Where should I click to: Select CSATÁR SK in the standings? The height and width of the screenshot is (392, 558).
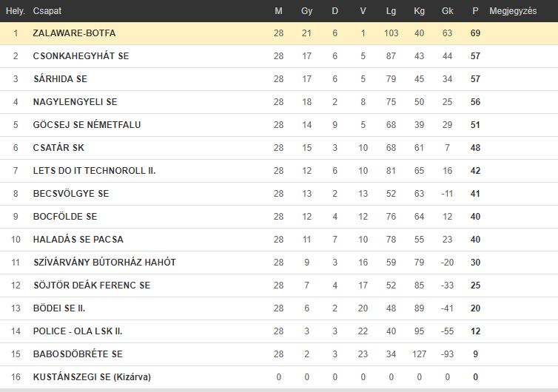[58, 147]
